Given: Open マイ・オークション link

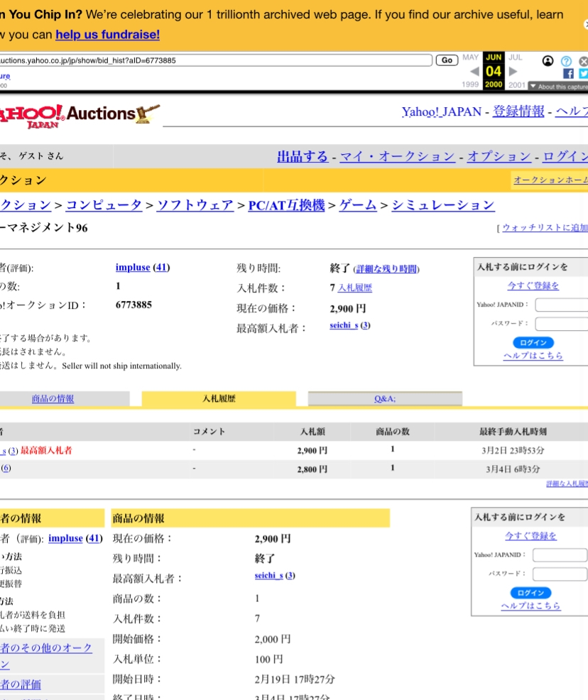Looking at the screenshot, I should [x=398, y=156].
